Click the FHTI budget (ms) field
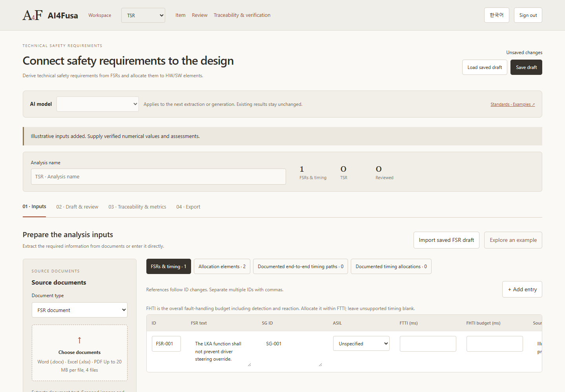 (495, 344)
